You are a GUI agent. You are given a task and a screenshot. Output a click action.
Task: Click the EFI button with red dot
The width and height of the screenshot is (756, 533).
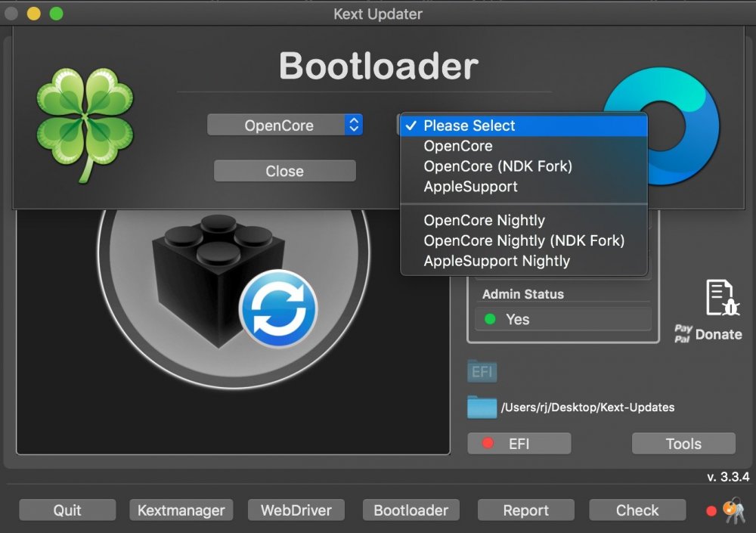[x=519, y=443]
